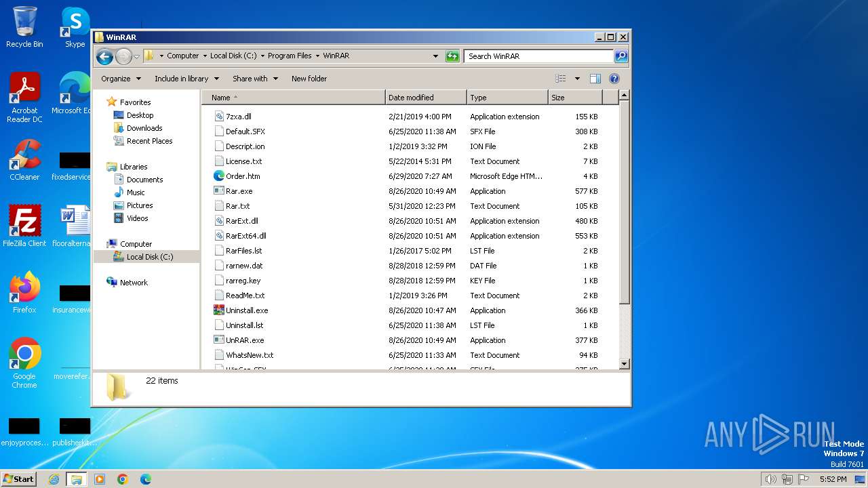Click the Back navigation arrow button
Screen dimensions: 868x488
click(x=104, y=56)
